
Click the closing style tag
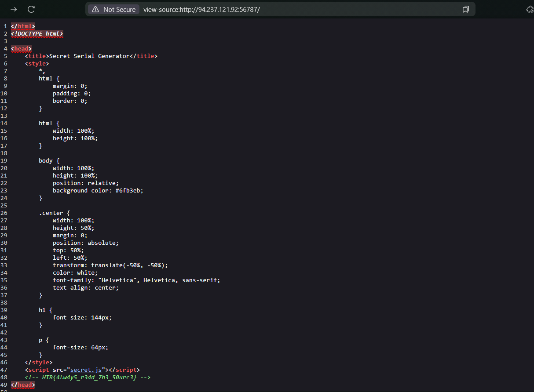click(39, 363)
